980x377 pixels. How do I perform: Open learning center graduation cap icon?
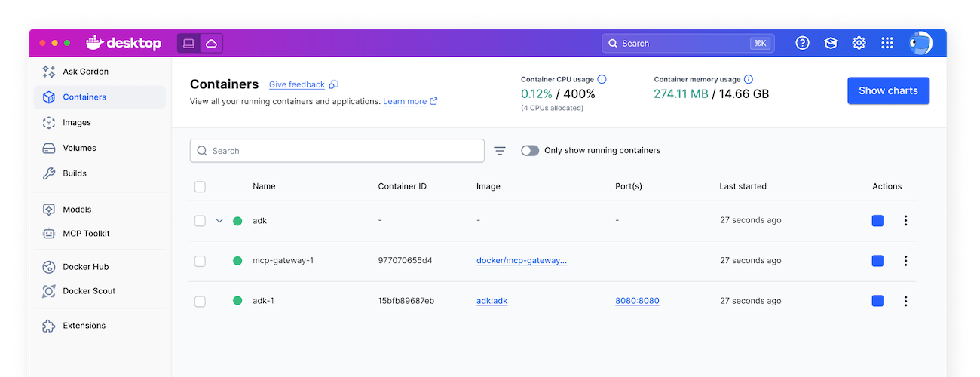[x=831, y=43]
